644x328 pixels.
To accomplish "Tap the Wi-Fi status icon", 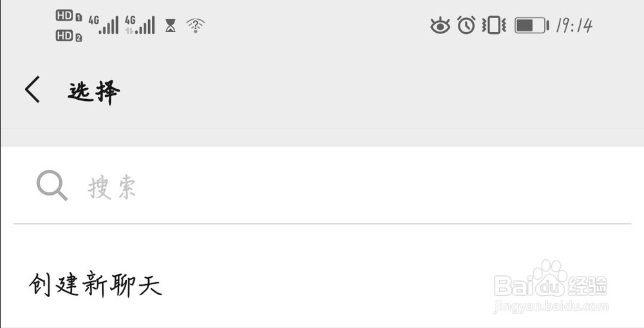I will coord(196,26).
